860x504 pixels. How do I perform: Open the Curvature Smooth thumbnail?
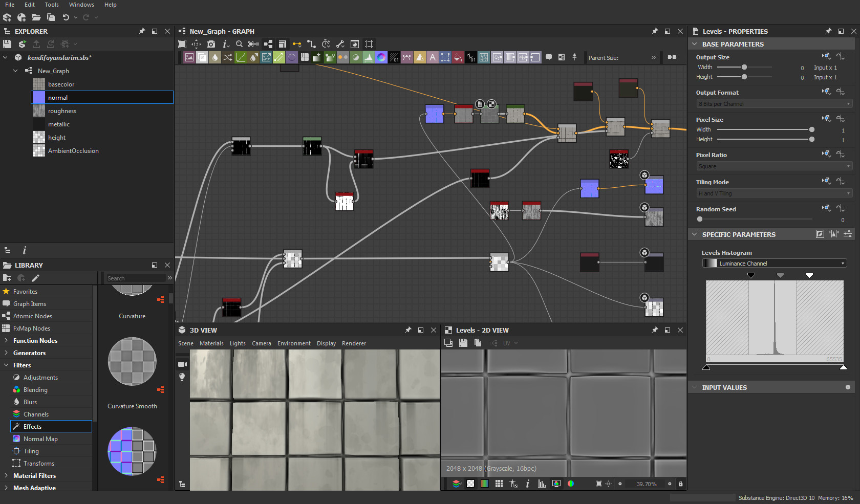pyautogui.click(x=132, y=362)
